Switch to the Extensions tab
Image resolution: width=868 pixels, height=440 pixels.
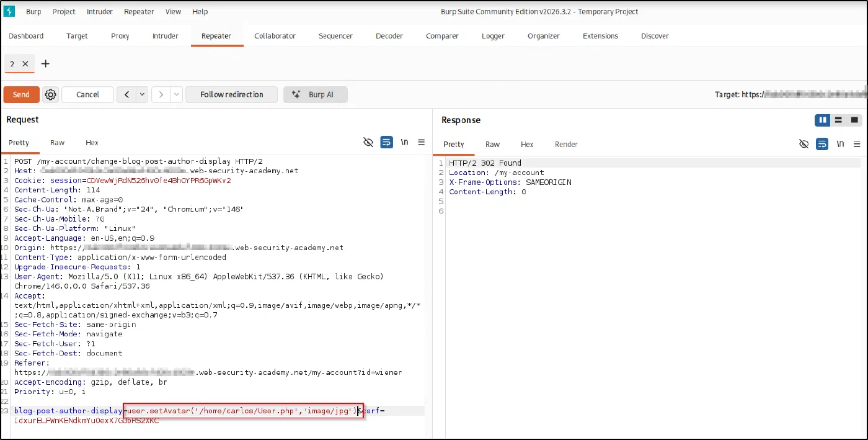pos(600,36)
